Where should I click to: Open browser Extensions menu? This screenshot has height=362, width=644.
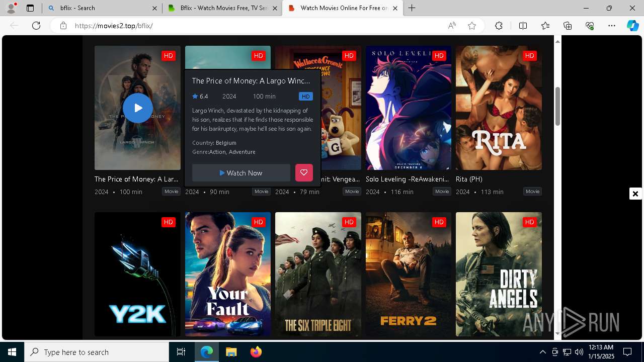(499, 26)
